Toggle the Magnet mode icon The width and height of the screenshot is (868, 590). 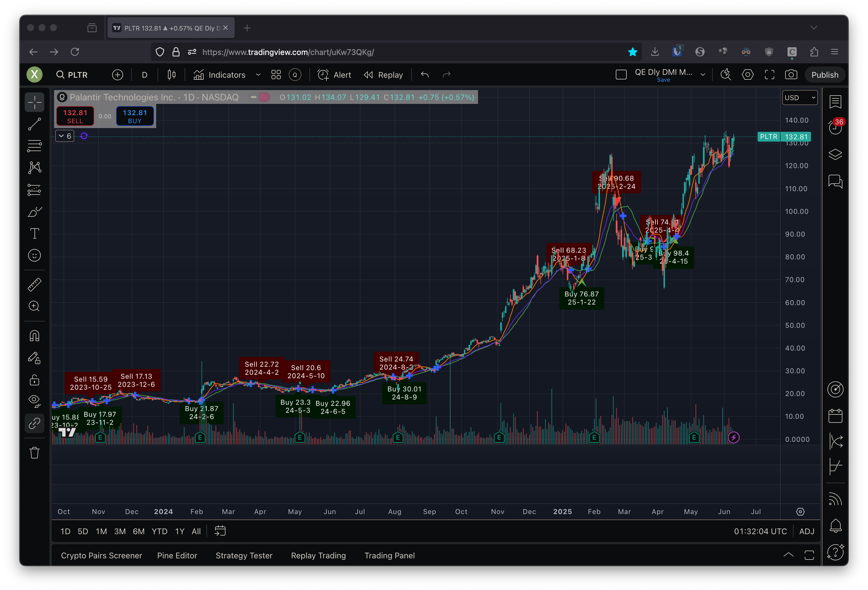tap(34, 336)
